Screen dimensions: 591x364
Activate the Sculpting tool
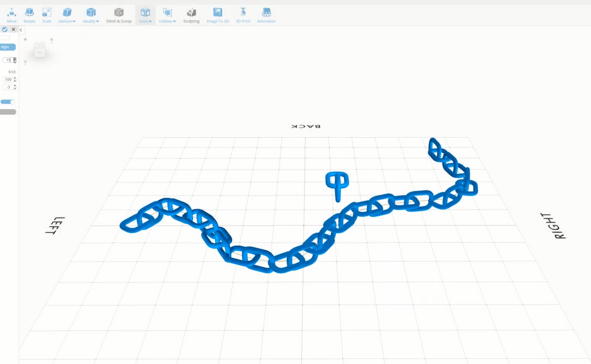[x=191, y=13]
